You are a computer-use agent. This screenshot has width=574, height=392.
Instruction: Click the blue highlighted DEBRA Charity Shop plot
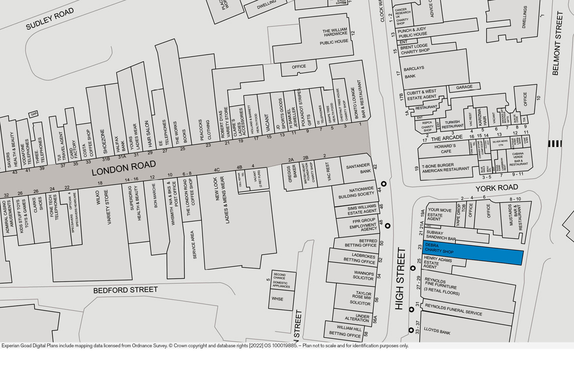(x=473, y=253)
